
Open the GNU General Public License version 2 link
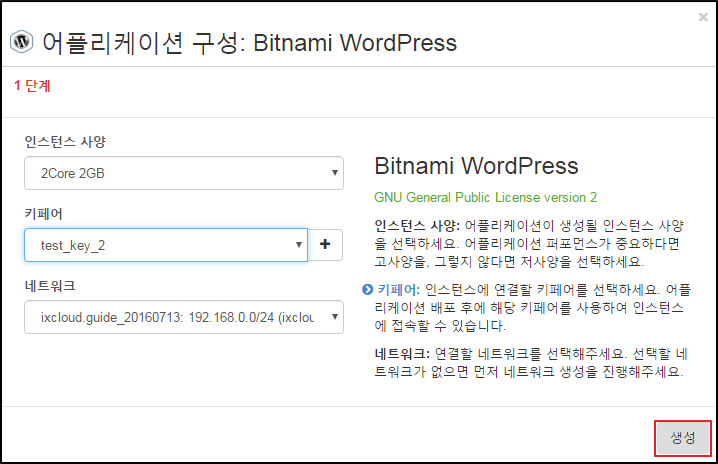pos(485,197)
